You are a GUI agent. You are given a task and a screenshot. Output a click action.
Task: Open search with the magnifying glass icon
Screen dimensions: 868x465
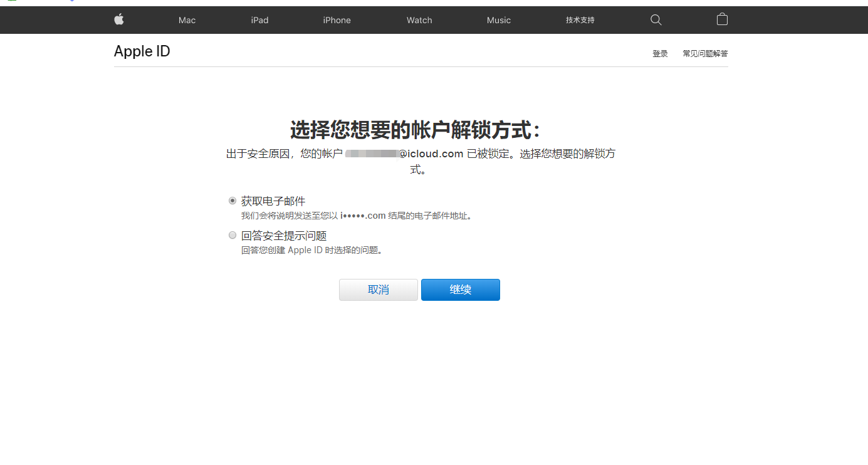click(x=656, y=20)
